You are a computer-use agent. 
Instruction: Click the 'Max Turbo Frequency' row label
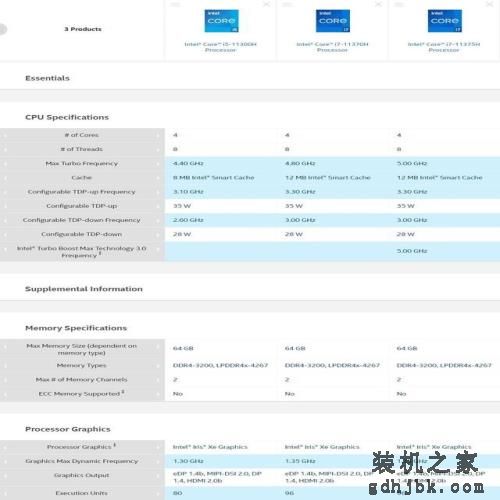(x=82, y=163)
